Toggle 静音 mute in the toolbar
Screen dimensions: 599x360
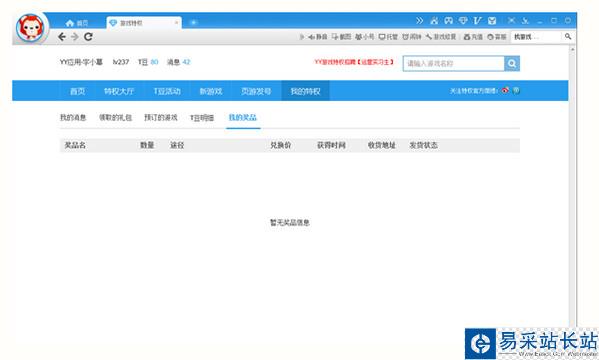point(318,37)
